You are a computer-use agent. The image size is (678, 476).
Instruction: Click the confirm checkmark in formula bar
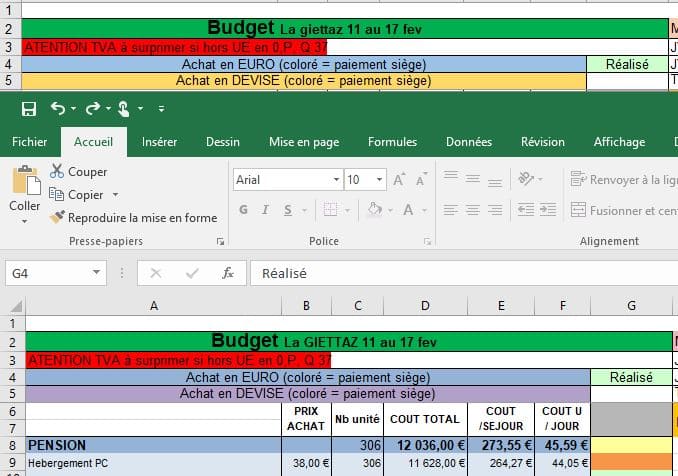192,273
